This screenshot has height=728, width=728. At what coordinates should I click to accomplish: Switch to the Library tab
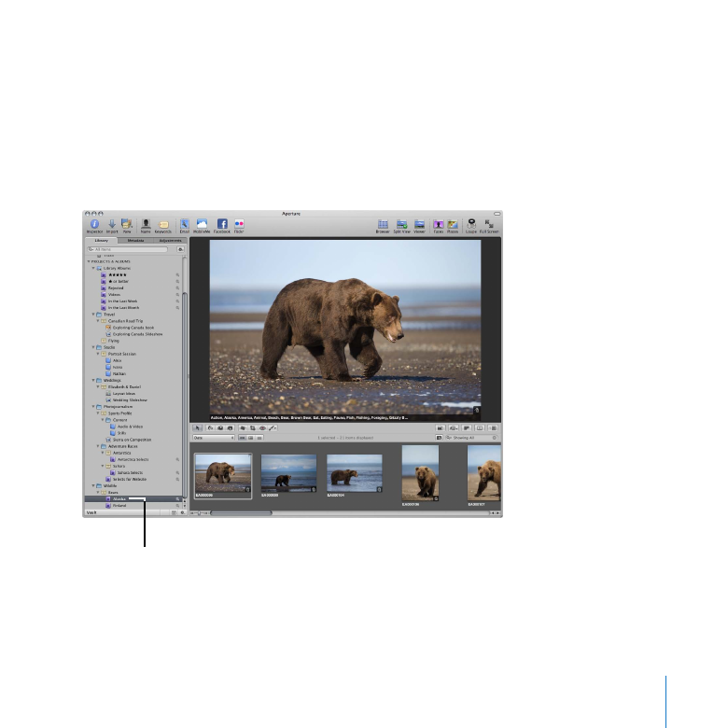pos(101,241)
